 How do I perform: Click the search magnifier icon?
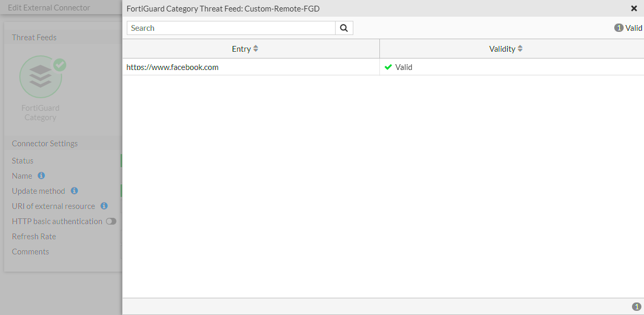pyautogui.click(x=344, y=28)
